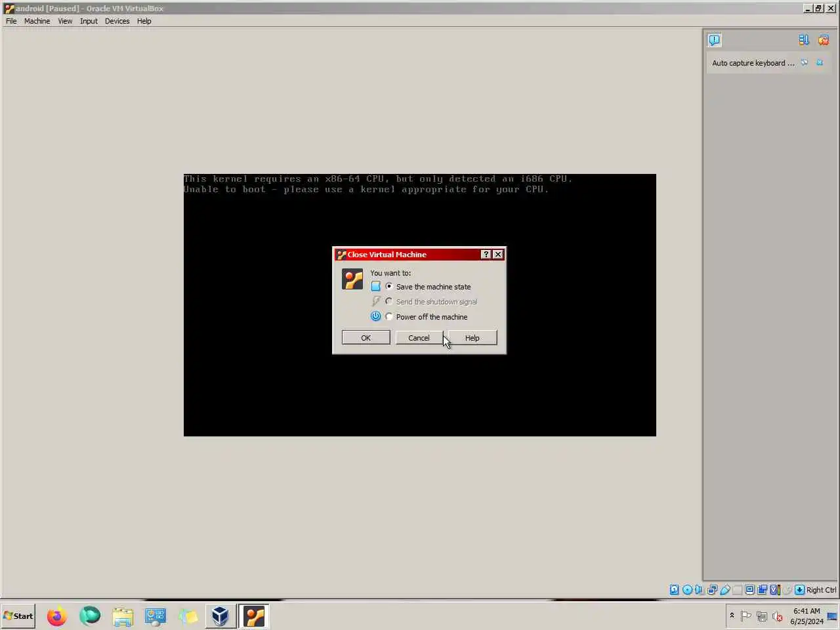Click the CPU virtualization status indicator

click(774, 590)
